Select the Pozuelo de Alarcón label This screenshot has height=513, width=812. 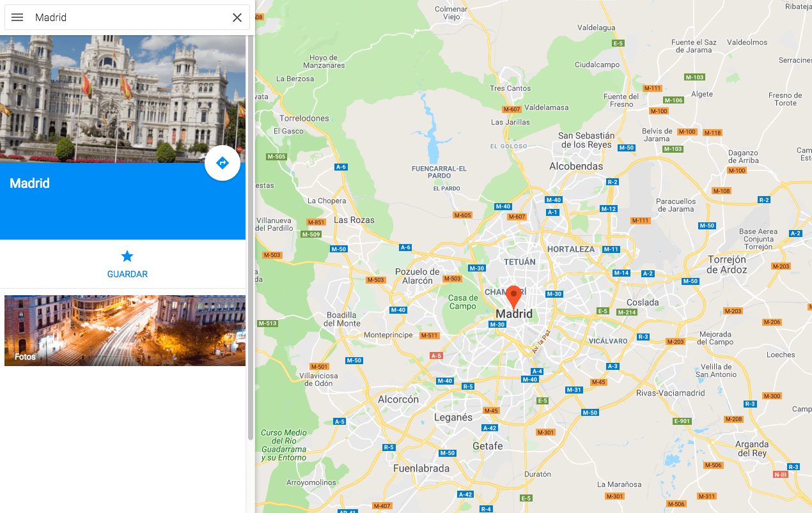click(418, 276)
